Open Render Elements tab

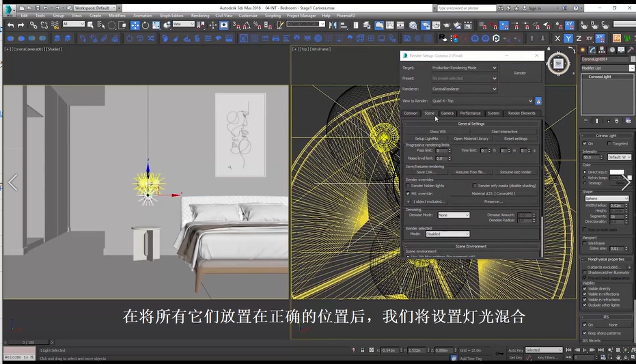[x=522, y=113]
